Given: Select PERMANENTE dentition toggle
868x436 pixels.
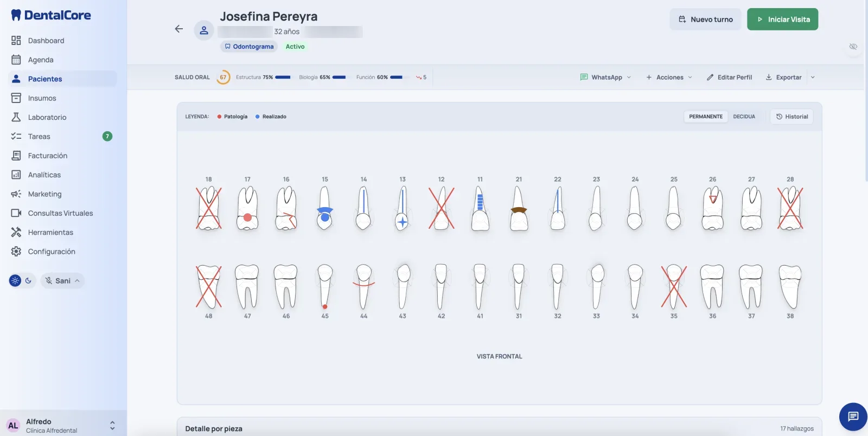Looking at the screenshot, I should click(x=705, y=117).
